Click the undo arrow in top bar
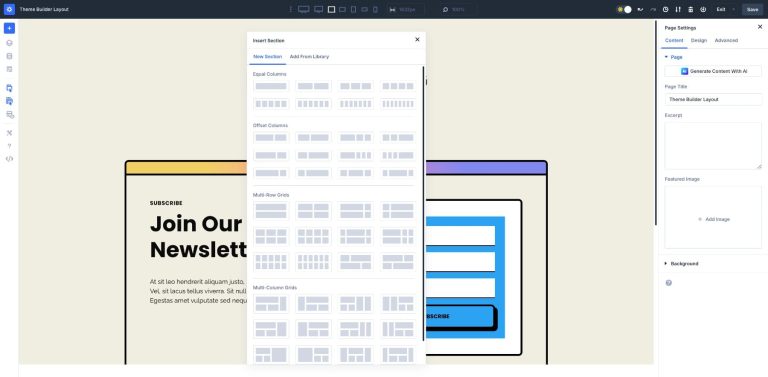Viewport: 768px width, 377px height. (641, 9)
